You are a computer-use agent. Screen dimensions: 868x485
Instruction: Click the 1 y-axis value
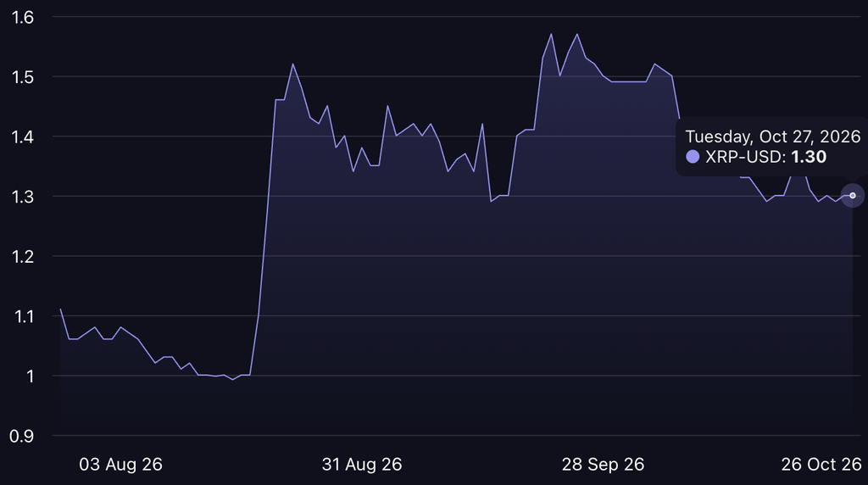[30, 376]
